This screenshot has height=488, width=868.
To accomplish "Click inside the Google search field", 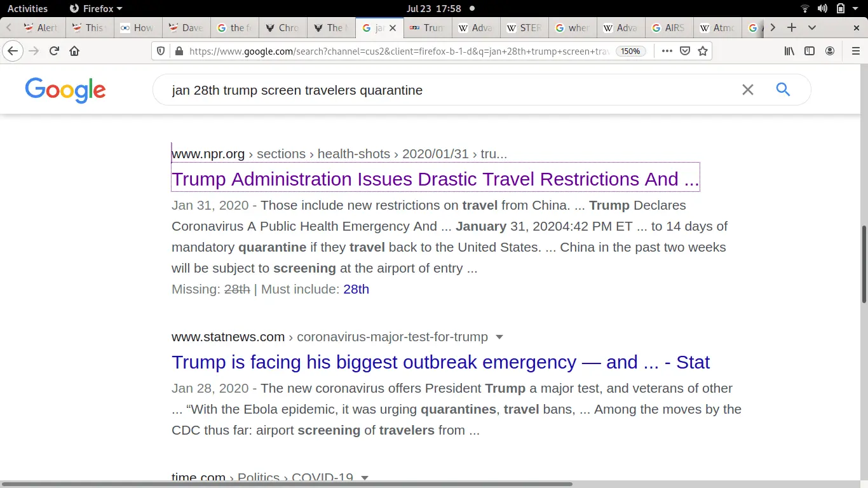I will click(x=445, y=90).
